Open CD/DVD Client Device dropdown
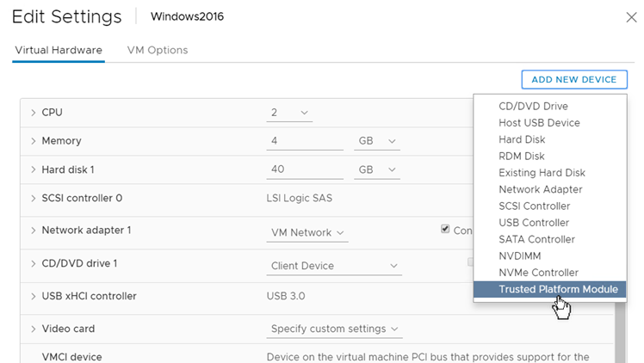The height and width of the screenshot is (363, 644). (x=334, y=266)
